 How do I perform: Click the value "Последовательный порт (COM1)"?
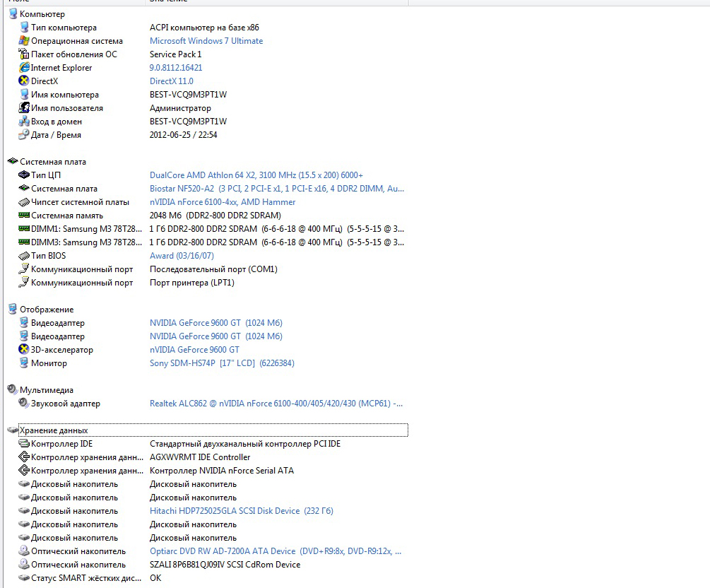(x=213, y=269)
